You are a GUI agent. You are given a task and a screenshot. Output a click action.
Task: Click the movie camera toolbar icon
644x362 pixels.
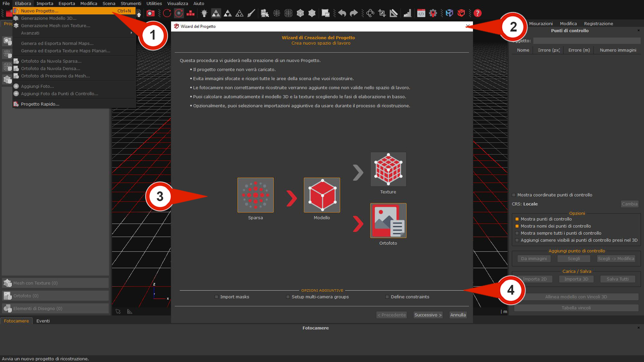[265, 13]
